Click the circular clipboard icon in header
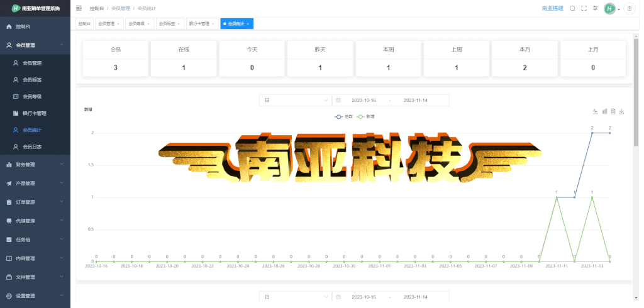The height and width of the screenshot is (308, 644). click(x=630, y=9)
